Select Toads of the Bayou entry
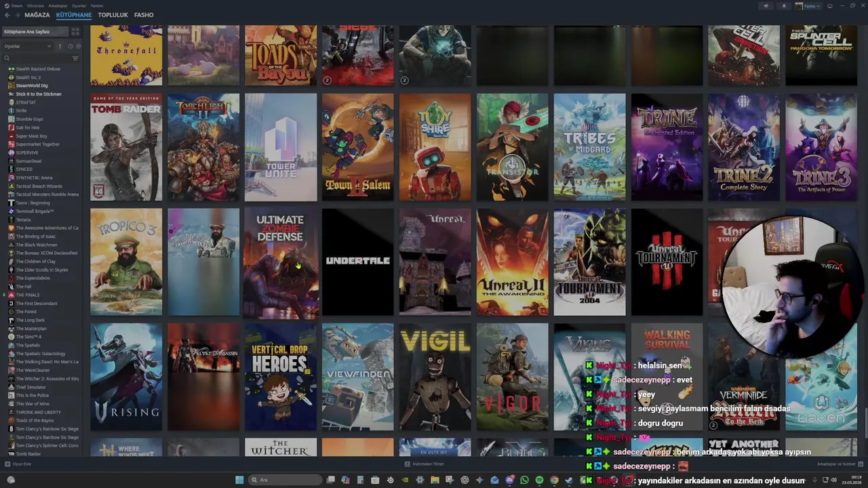The width and height of the screenshot is (868, 488). 34,420
